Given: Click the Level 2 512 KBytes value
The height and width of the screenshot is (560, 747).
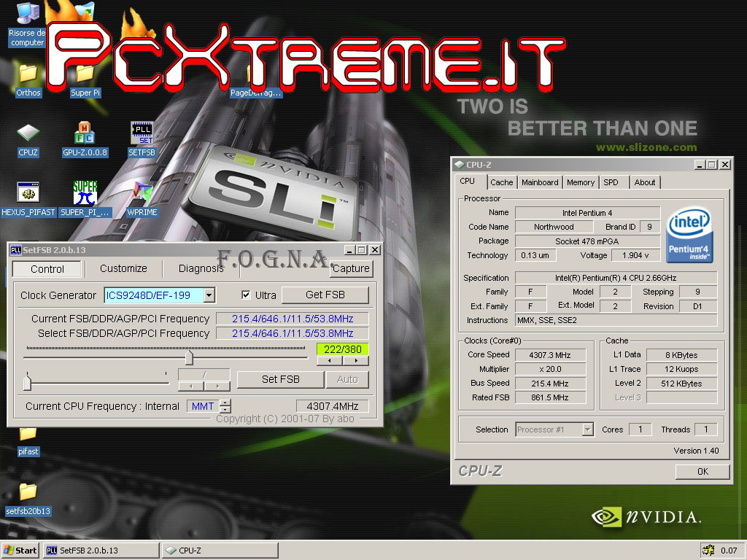Looking at the screenshot, I should point(681,384).
